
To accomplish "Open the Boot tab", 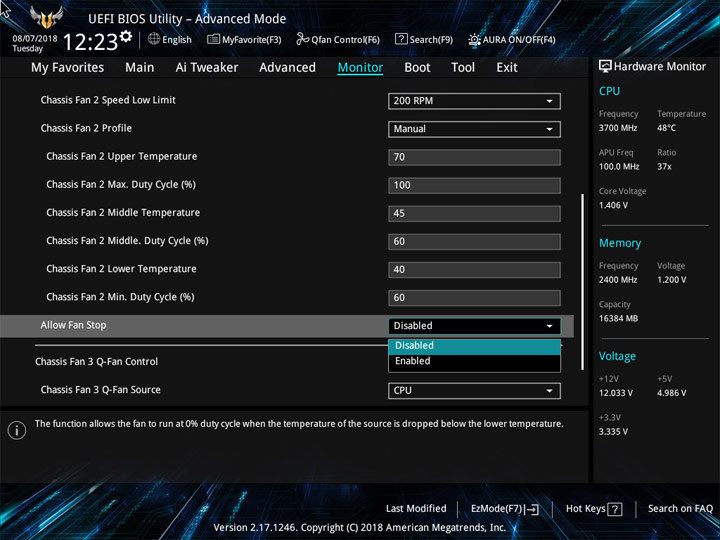I will coord(417,68).
